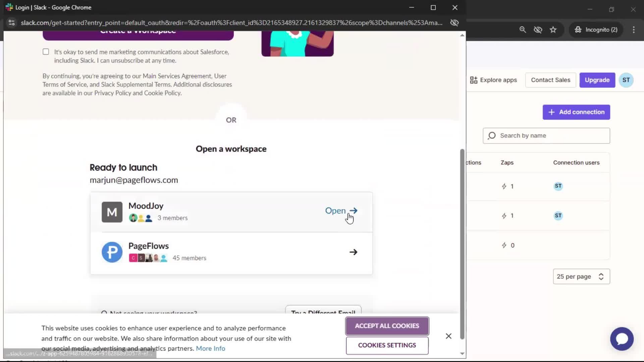Viewport: 644px width, 362px height.
Task: Open the Incognito (2) profile button
Action: coord(596,30)
